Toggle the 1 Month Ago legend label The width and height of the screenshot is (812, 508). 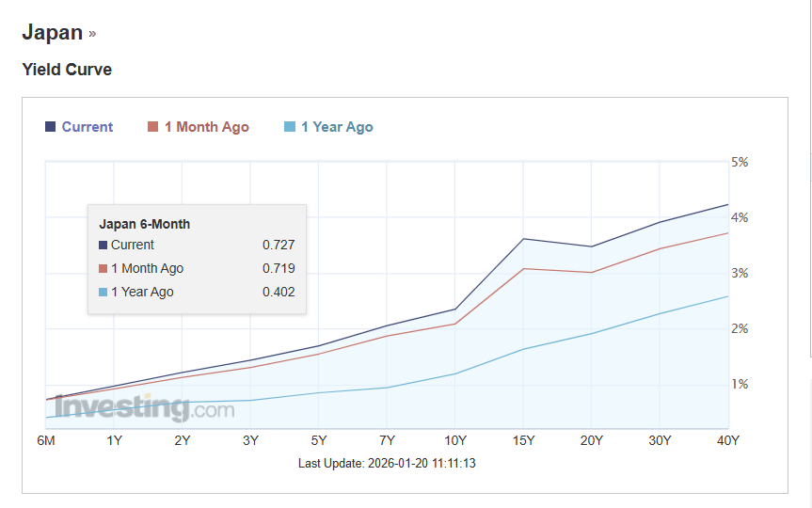[206, 127]
